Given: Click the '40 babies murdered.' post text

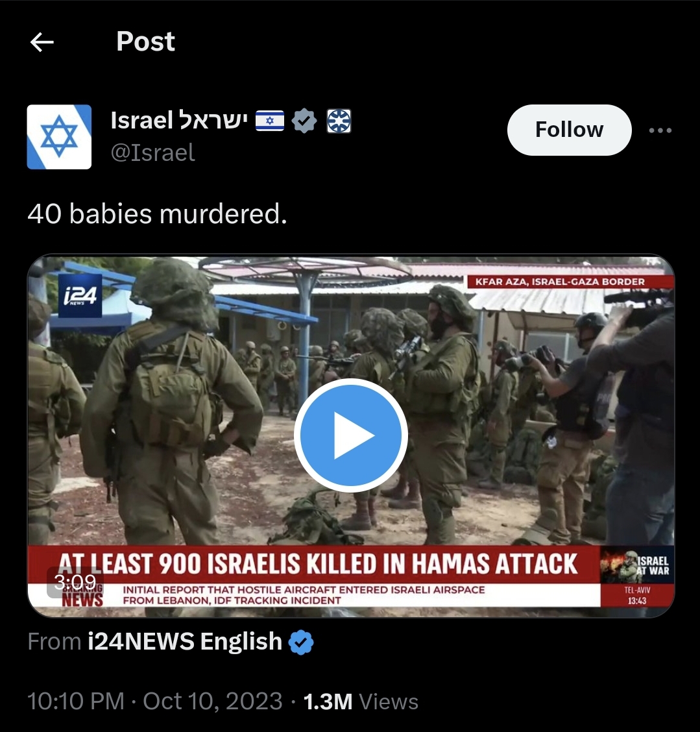Looking at the screenshot, I should pyautogui.click(x=157, y=213).
